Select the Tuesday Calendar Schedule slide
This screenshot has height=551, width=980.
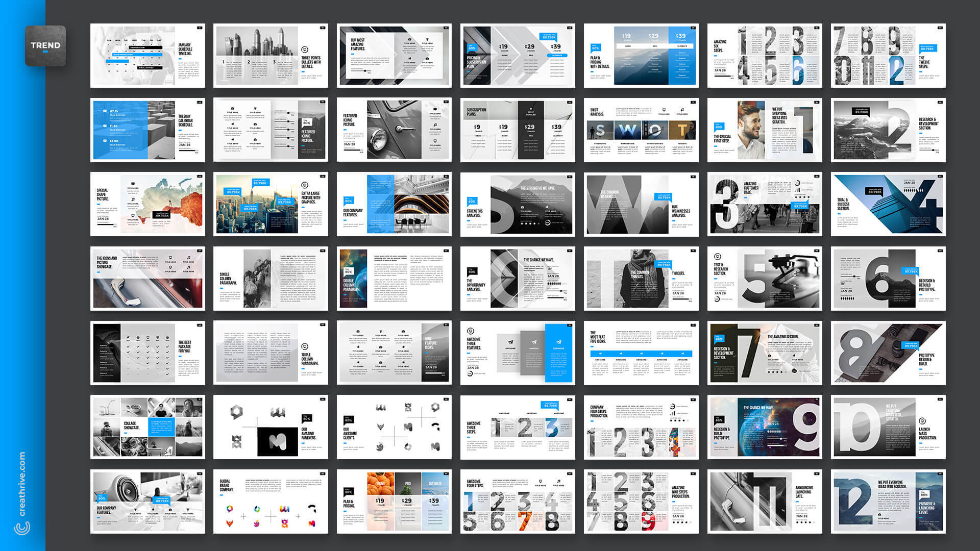[x=148, y=130]
